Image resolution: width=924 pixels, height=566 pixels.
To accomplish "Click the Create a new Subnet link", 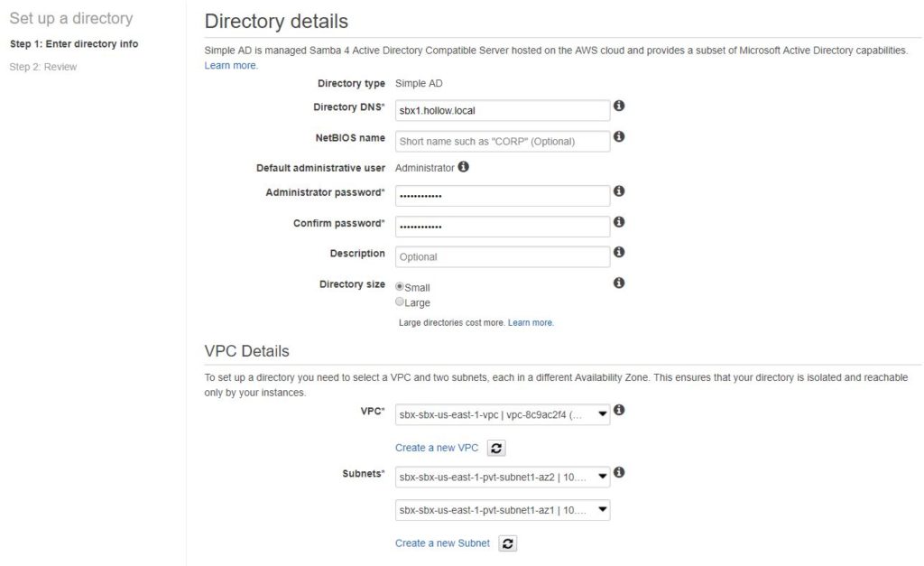I will pyautogui.click(x=442, y=543).
